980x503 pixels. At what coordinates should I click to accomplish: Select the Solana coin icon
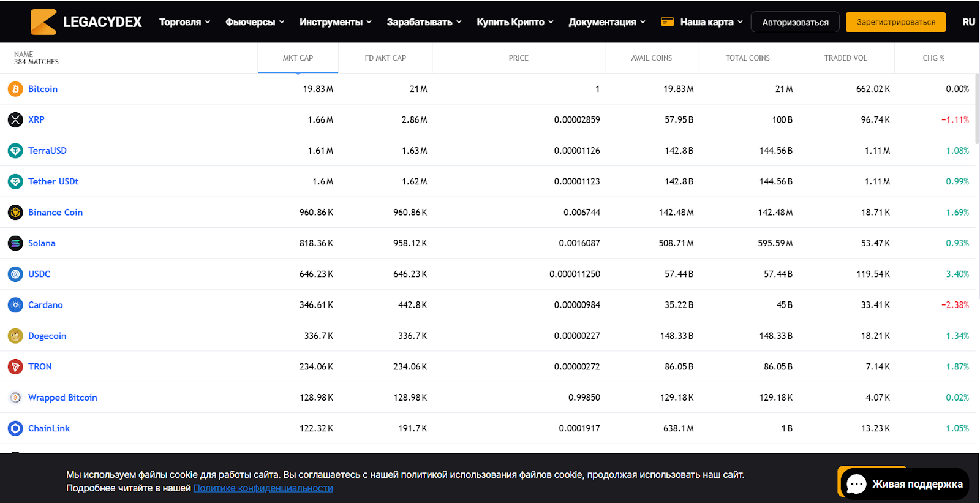(15, 243)
